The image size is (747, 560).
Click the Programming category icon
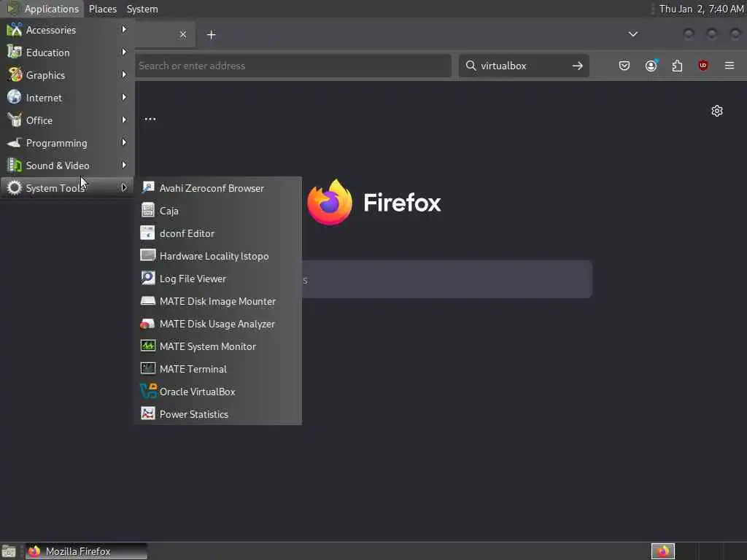click(x=15, y=142)
